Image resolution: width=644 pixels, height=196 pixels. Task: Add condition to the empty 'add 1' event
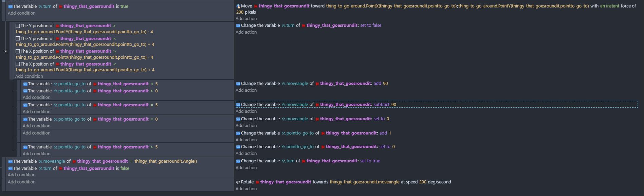(x=37, y=133)
